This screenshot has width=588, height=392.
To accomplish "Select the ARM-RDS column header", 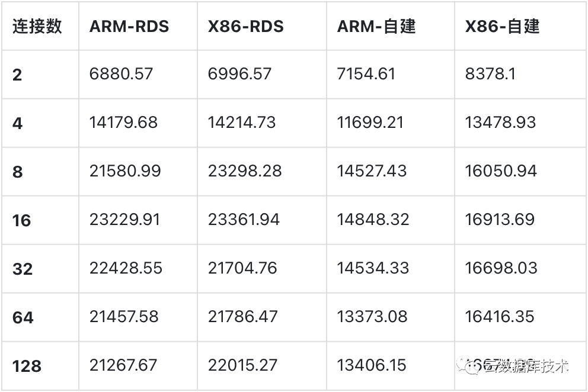I will point(129,27).
